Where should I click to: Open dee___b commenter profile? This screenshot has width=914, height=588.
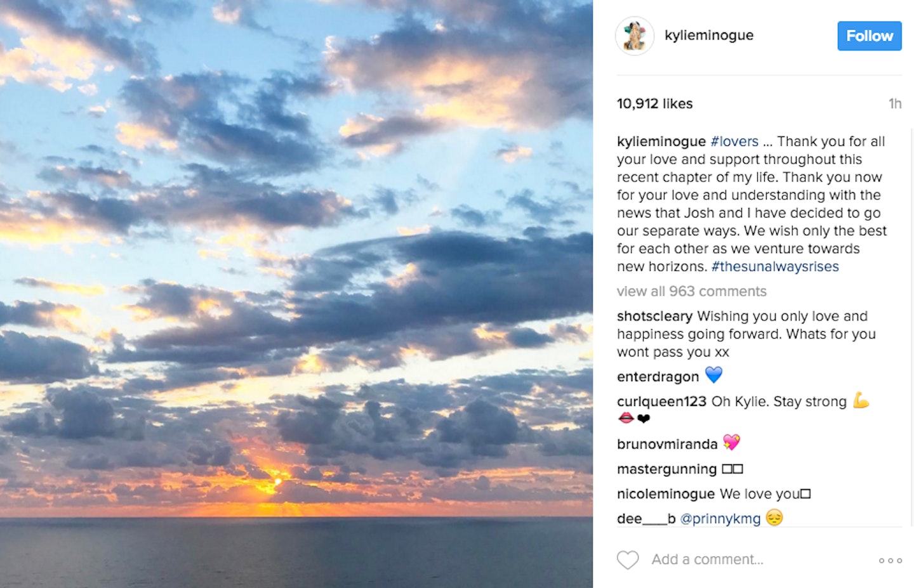[x=646, y=518]
